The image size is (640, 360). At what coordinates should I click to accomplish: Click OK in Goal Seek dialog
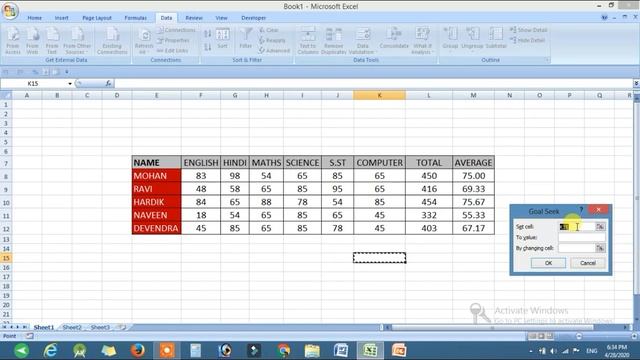(x=548, y=263)
